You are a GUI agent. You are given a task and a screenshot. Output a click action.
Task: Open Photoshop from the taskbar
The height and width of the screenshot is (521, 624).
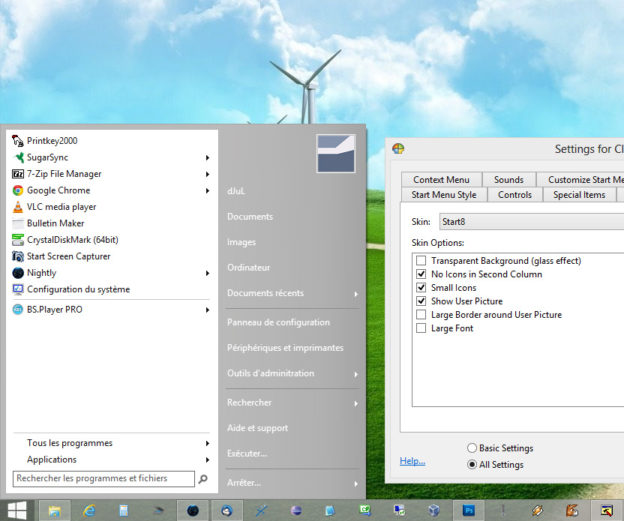click(x=468, y=510)
